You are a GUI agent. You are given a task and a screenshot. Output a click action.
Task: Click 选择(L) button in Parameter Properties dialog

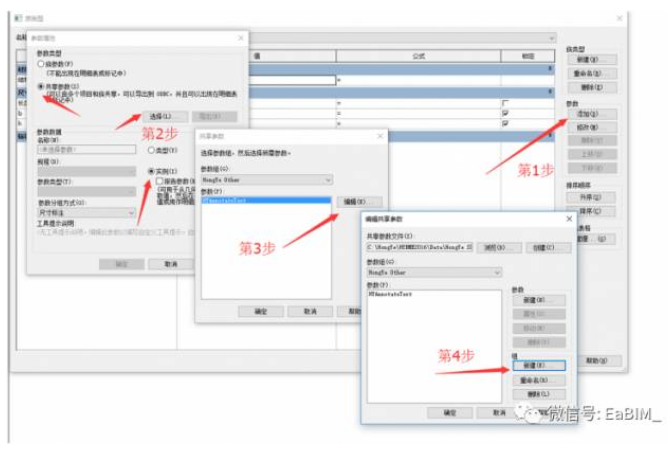pos(165,116)
